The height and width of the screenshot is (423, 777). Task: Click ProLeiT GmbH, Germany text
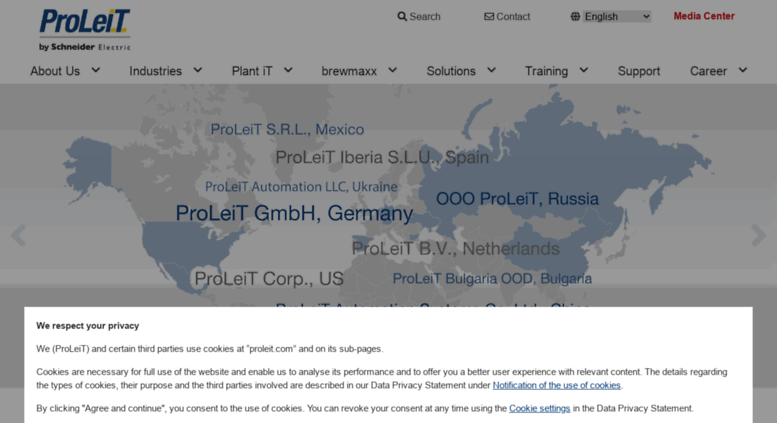[x=294, y=213]
